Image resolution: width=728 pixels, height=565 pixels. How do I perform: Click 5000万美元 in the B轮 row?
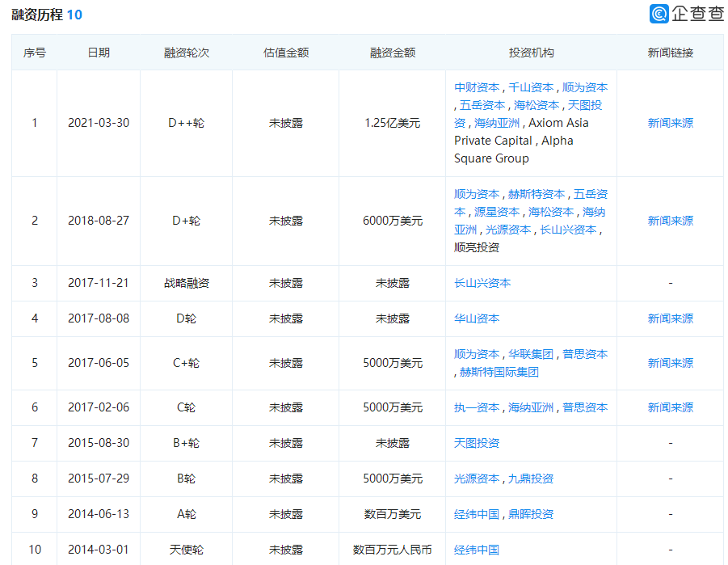click(x=393, y=479)
